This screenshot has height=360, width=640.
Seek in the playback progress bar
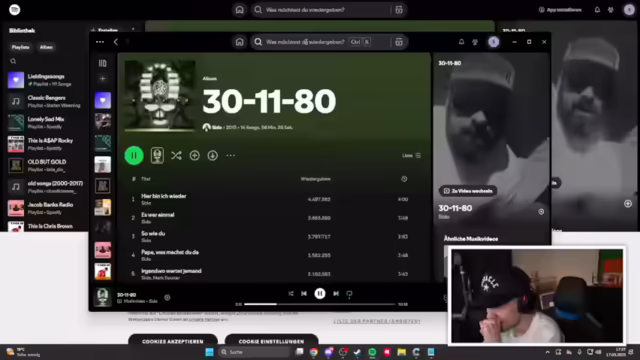pos(320,304)
